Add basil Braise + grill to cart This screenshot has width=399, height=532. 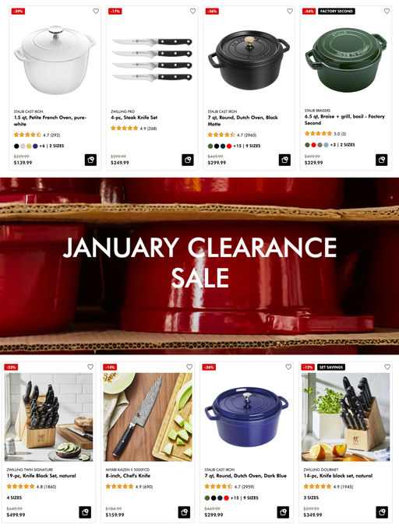tap(381, 160)
